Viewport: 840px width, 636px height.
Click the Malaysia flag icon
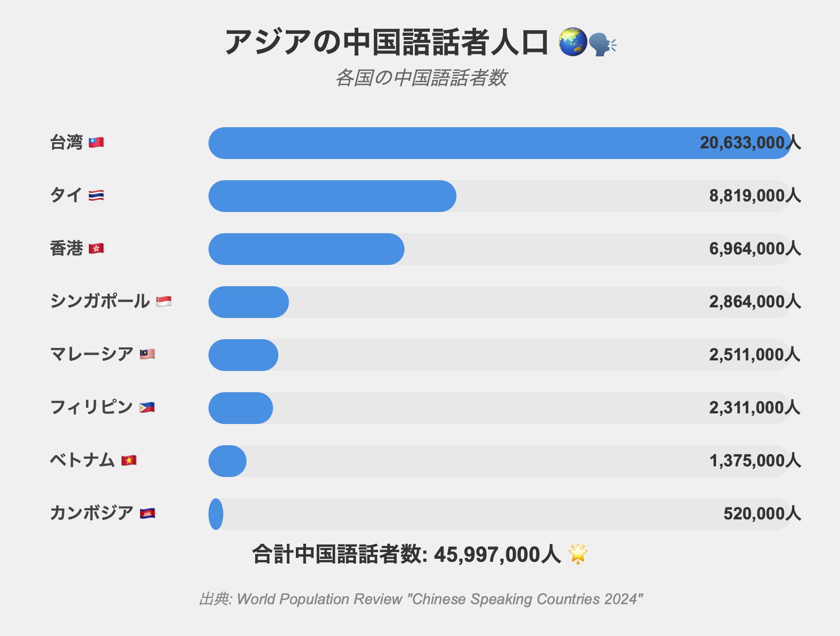[x=147, y=354]
